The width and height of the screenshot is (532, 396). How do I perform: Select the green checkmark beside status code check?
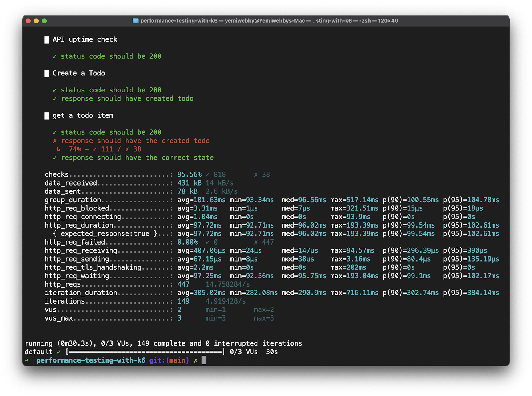click(x=55, y=56)
